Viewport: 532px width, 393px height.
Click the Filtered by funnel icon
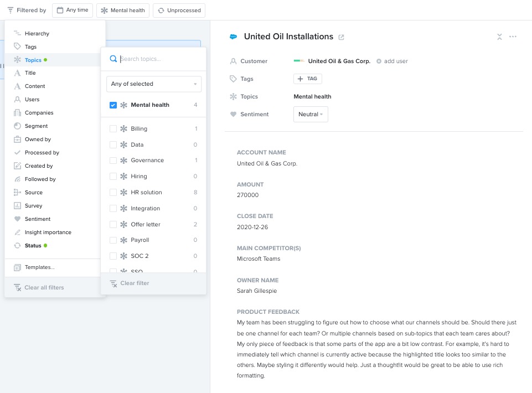(x=11, y=10)
